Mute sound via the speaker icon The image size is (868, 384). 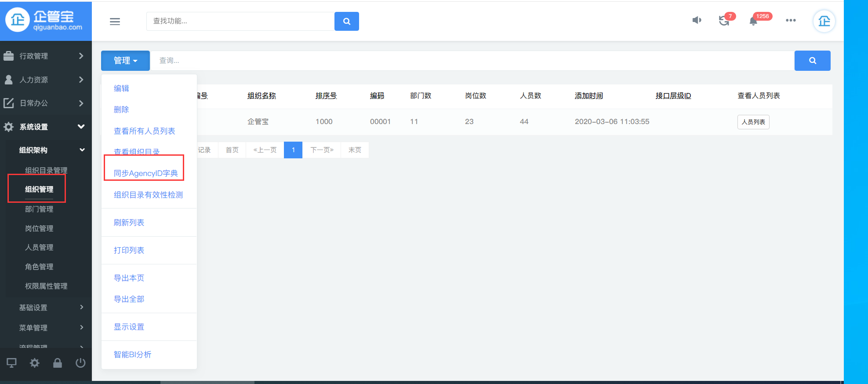point(697,20)
